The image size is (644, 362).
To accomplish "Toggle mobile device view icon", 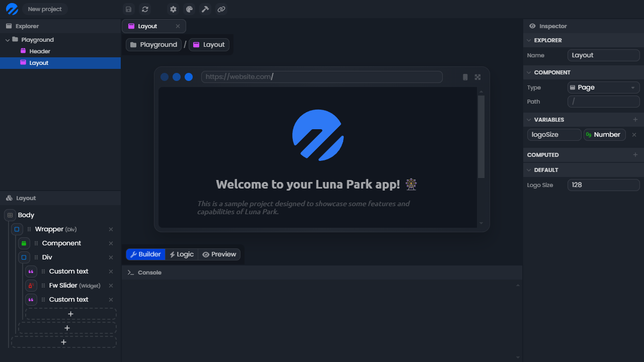I will click(465, 77).
